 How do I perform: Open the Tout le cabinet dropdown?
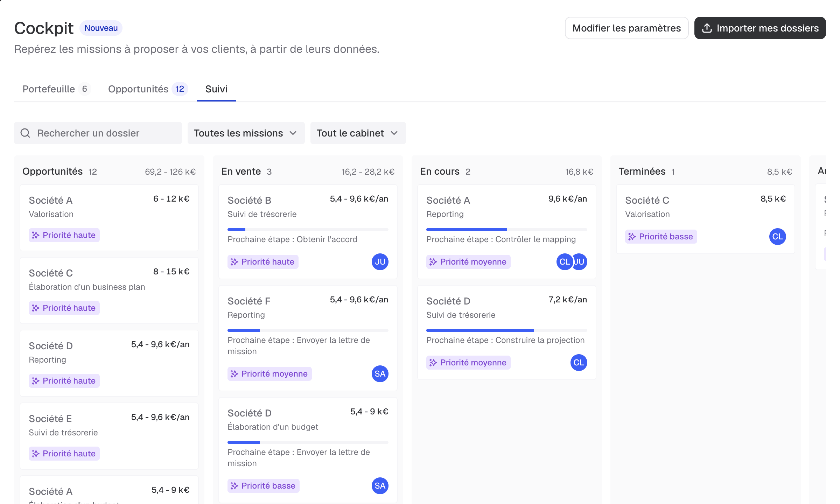pos(358,133)
